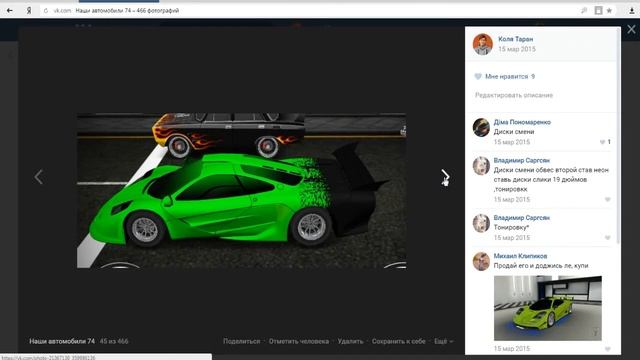Open Михаил Клипиков profile link
The image size is (640, 360).
click(x=520, y=256)
